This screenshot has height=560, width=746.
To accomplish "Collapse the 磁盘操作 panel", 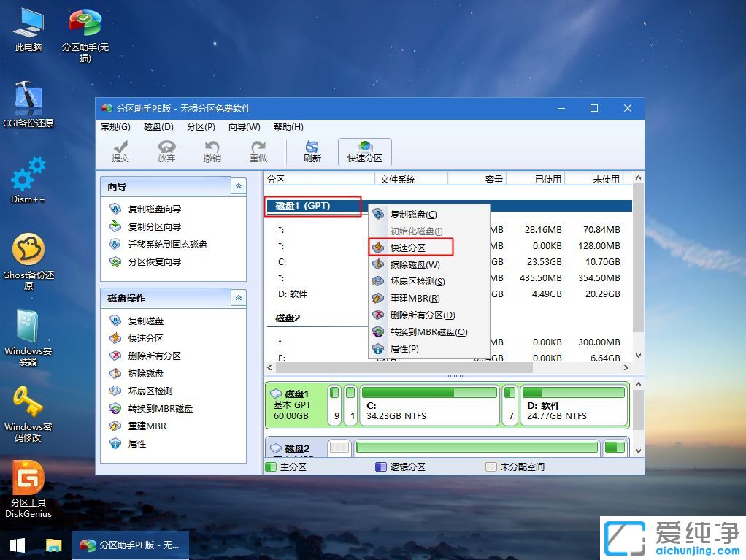I will [x=237, y=297].
